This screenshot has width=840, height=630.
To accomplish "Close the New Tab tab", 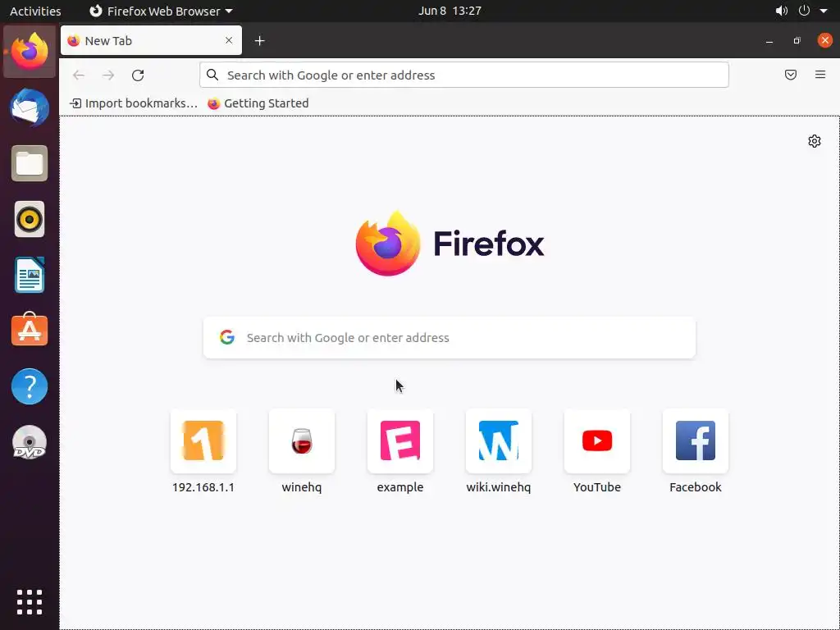I will point(229,40).
